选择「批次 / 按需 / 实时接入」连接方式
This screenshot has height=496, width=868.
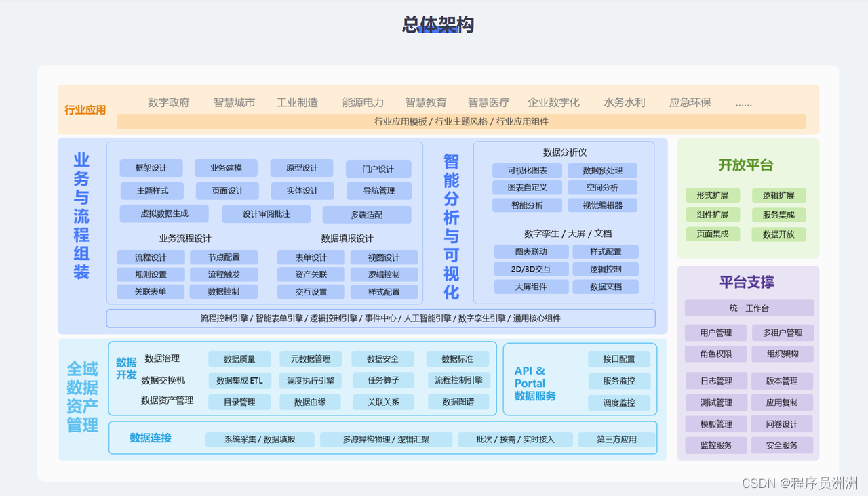[x=515, y=439]
